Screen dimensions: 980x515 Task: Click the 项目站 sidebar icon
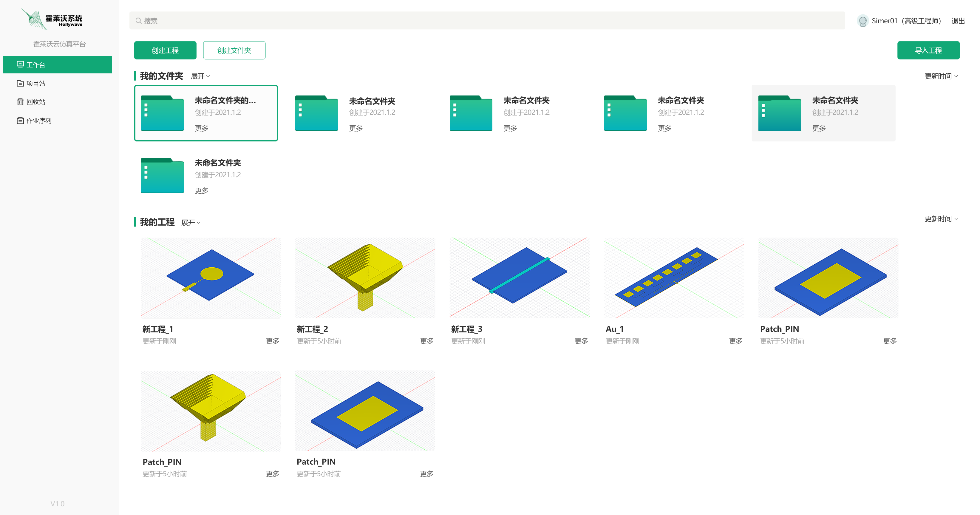pyautogui.click(x=20, y=83)
